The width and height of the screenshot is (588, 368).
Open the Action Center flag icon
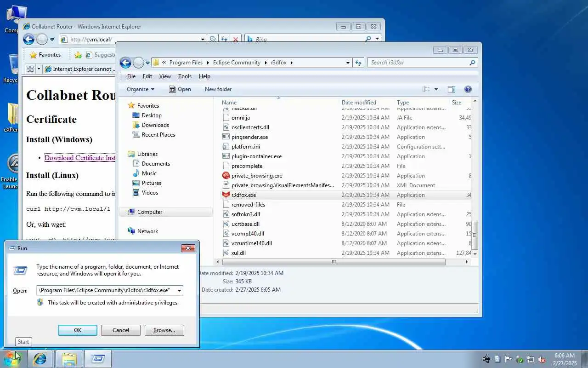(x=508, y=359)
